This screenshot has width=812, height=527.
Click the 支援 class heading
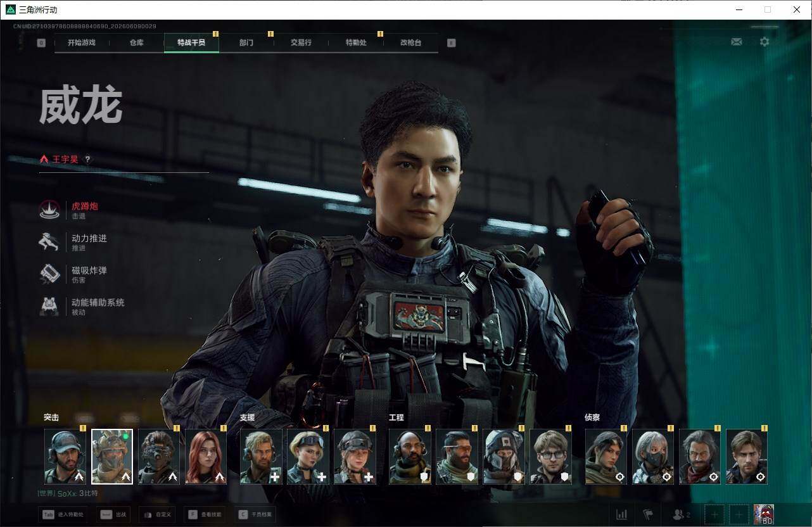click(x=247, y=418)
